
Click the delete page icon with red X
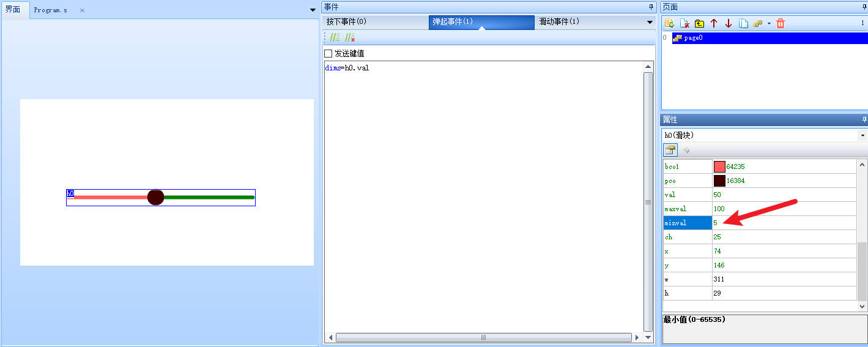684,23
